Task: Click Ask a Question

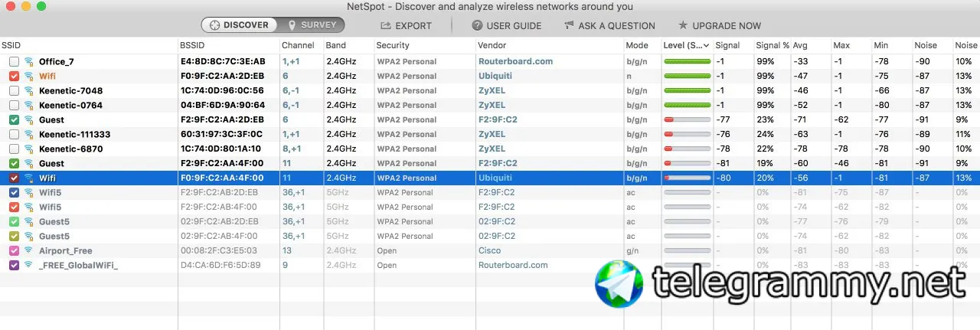Action: 609,25
